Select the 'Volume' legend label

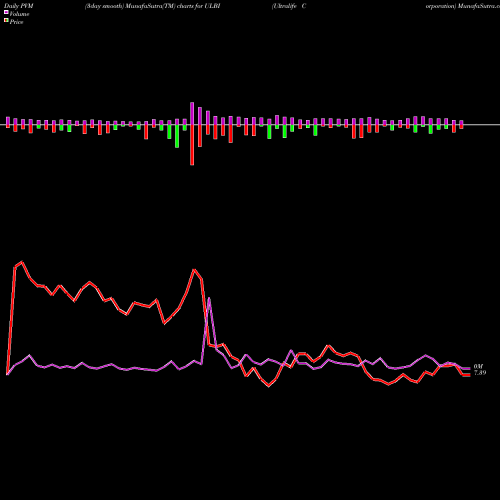coord(19,14)
